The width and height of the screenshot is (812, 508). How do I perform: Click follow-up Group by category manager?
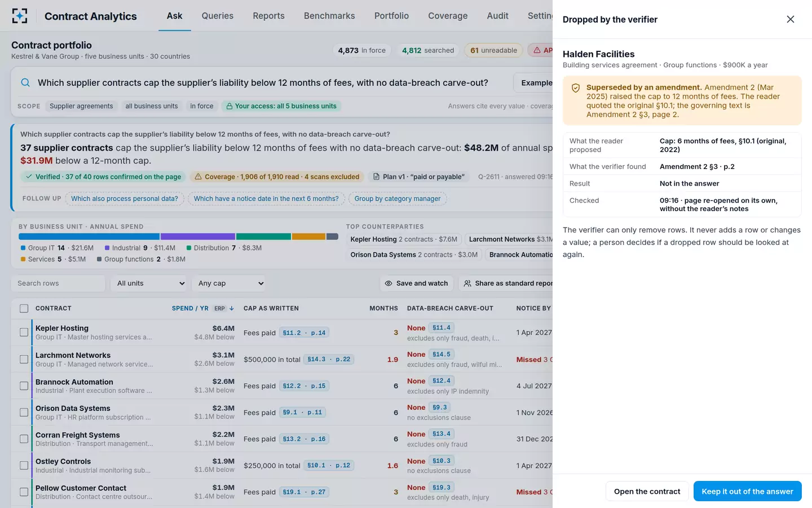click(398, 199)
